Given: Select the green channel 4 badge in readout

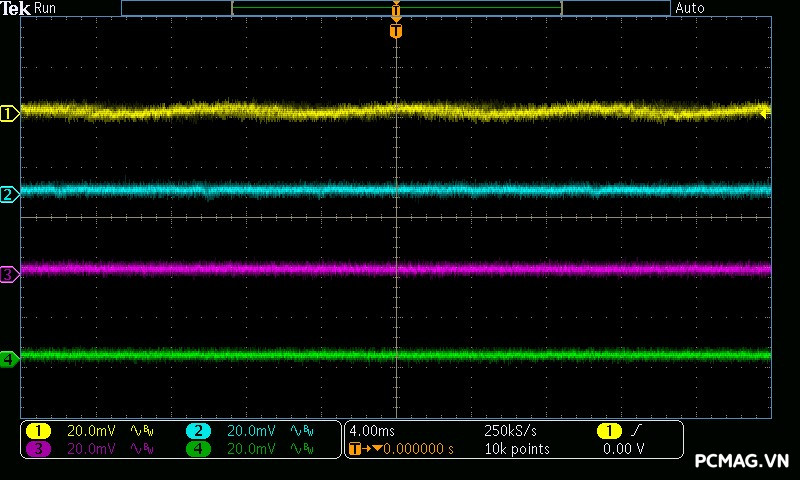Looking at the screenshot, I should pos(199,449).
